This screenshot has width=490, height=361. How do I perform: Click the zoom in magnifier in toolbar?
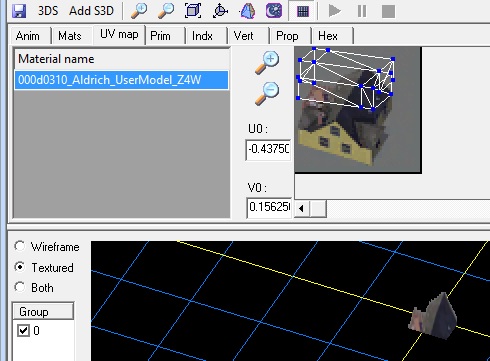click(x=139, y=11)
